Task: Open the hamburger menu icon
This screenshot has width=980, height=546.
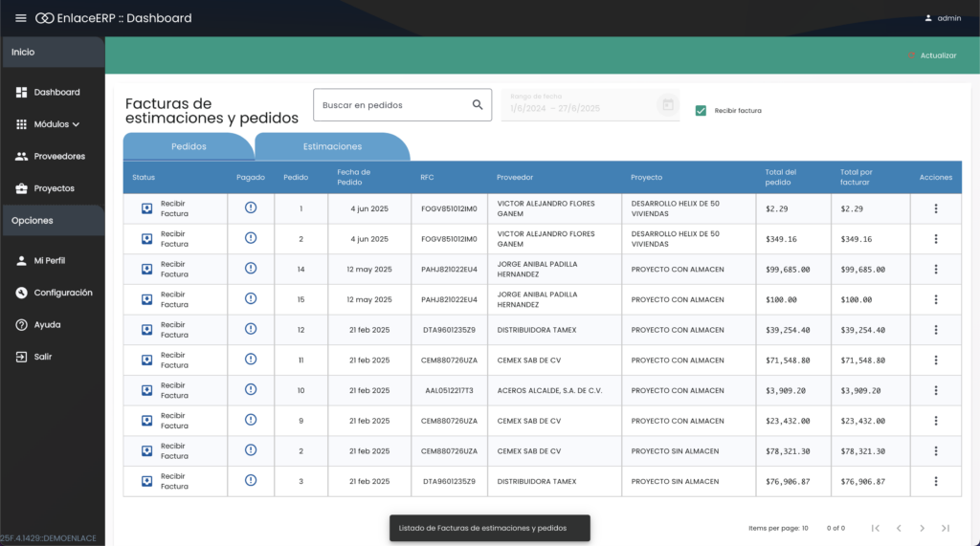Action: point(21,18)
